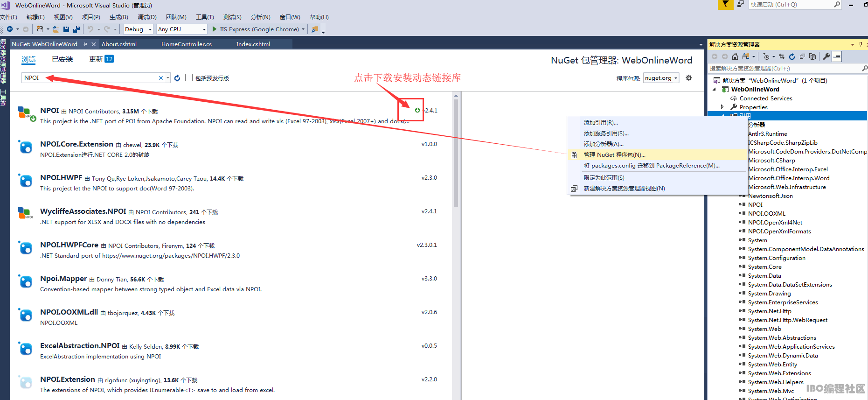Refresh NuGet search results icon
This screenshot has width=868, height=400.
(x=177, y=78)
